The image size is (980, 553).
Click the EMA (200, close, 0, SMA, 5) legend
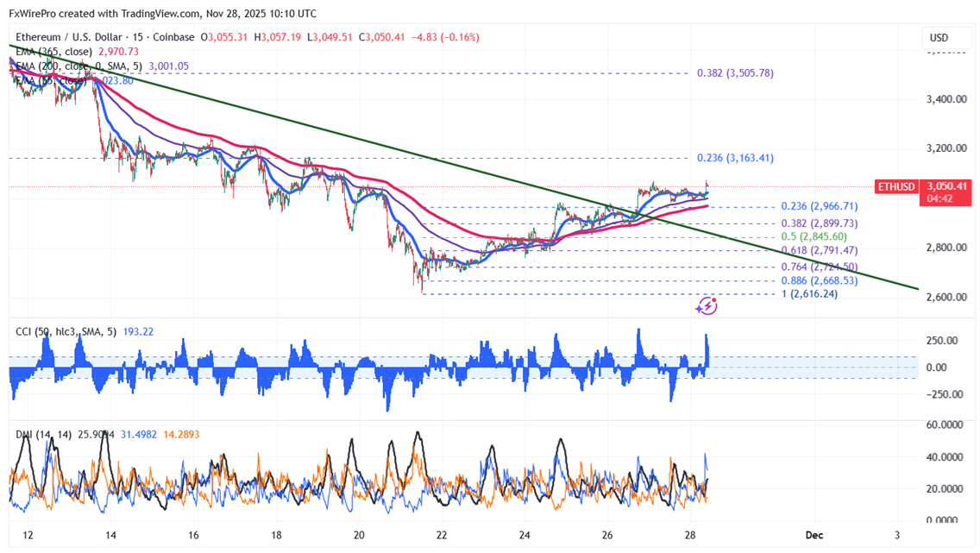(79, 66)
